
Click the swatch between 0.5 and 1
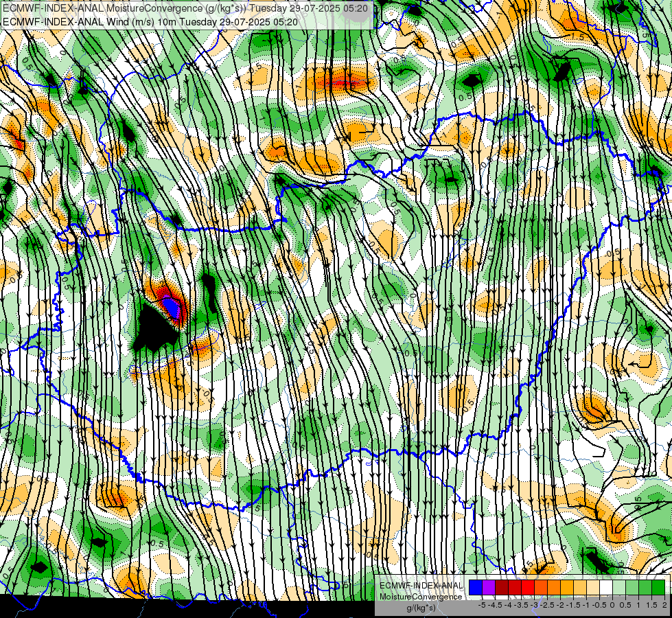tap(632, 587)
